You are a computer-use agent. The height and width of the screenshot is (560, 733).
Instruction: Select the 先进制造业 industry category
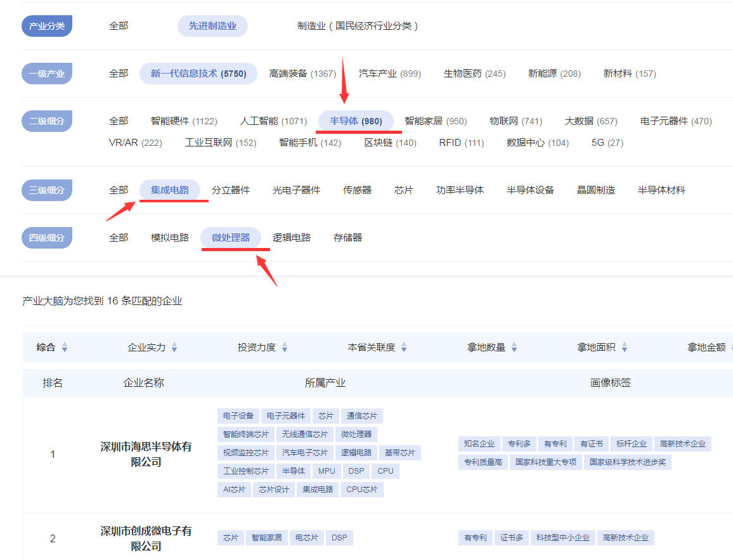pos(212,26)
